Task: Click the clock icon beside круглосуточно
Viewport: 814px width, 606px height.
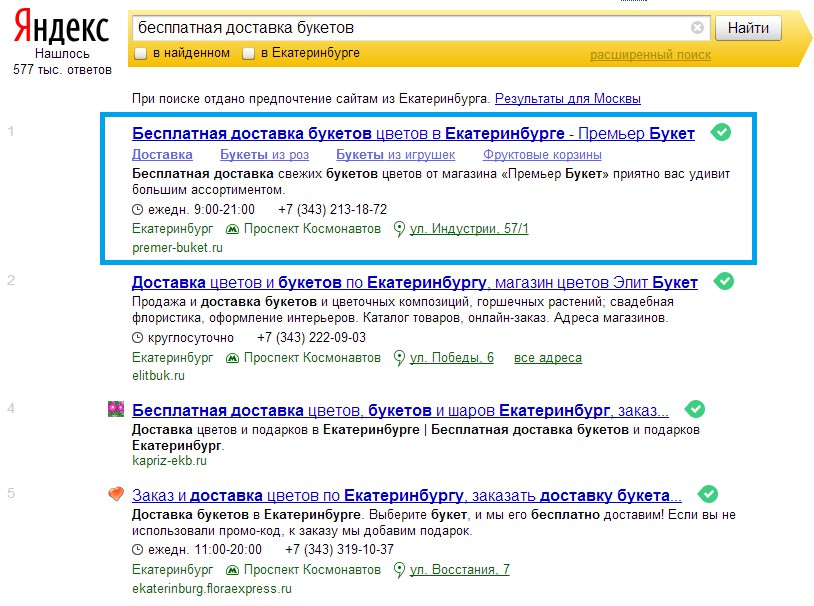Action: (137, 338)
